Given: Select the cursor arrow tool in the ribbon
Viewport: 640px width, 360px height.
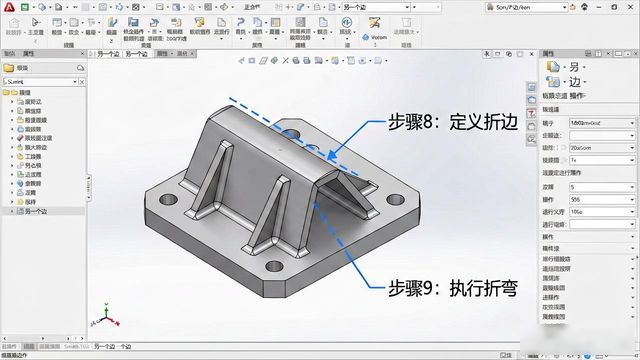Looking at the screenshot, I should click(x=36, y=22).
